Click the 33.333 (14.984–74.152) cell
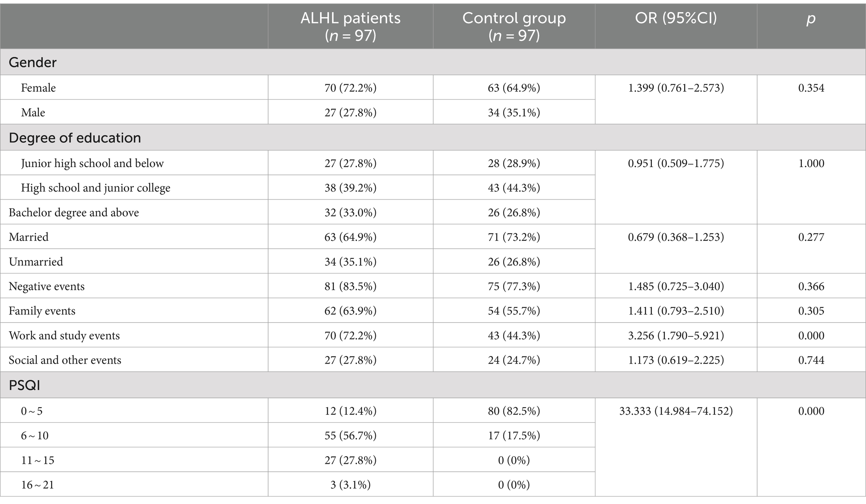The image size is (866, 504). 676,411
